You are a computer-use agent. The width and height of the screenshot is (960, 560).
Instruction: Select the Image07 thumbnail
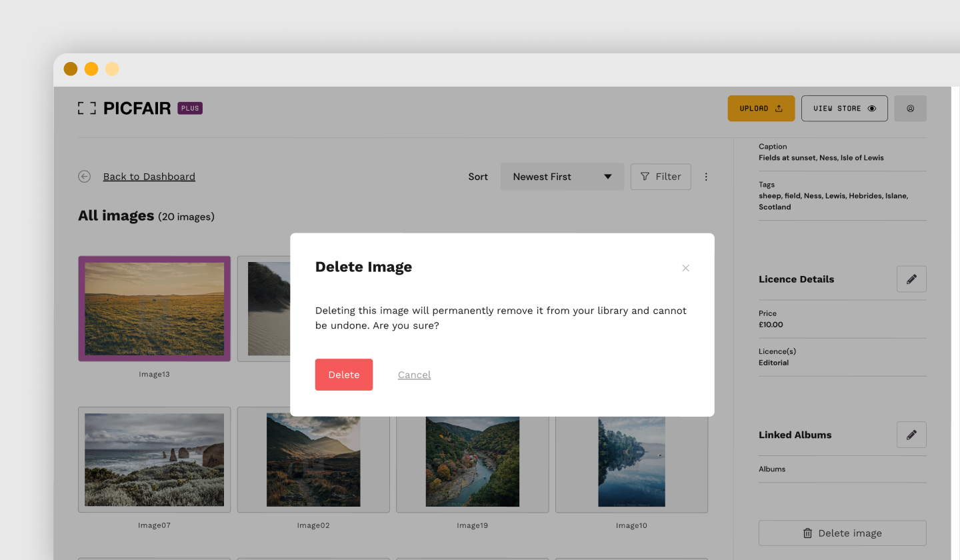155,460
